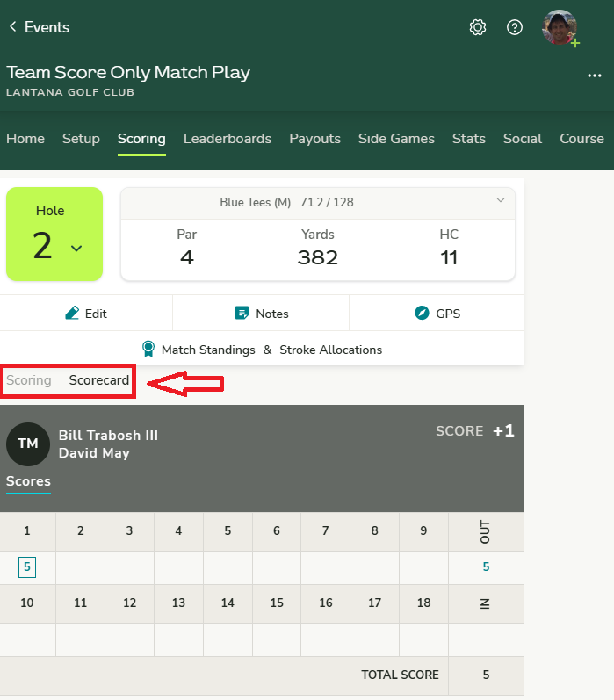This screenshot has width=614, height=700.
Task: Click the GPS compass icon
Action: (x=422, y=313)
